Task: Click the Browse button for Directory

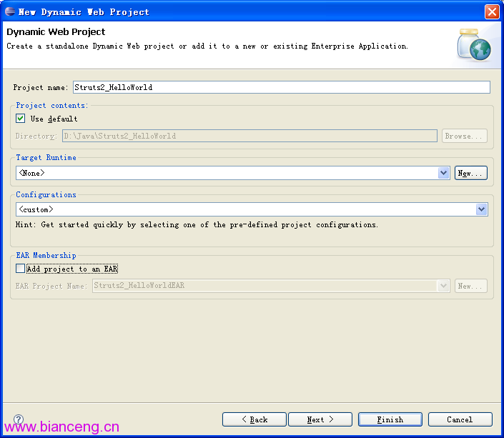Action: point(465,136)
